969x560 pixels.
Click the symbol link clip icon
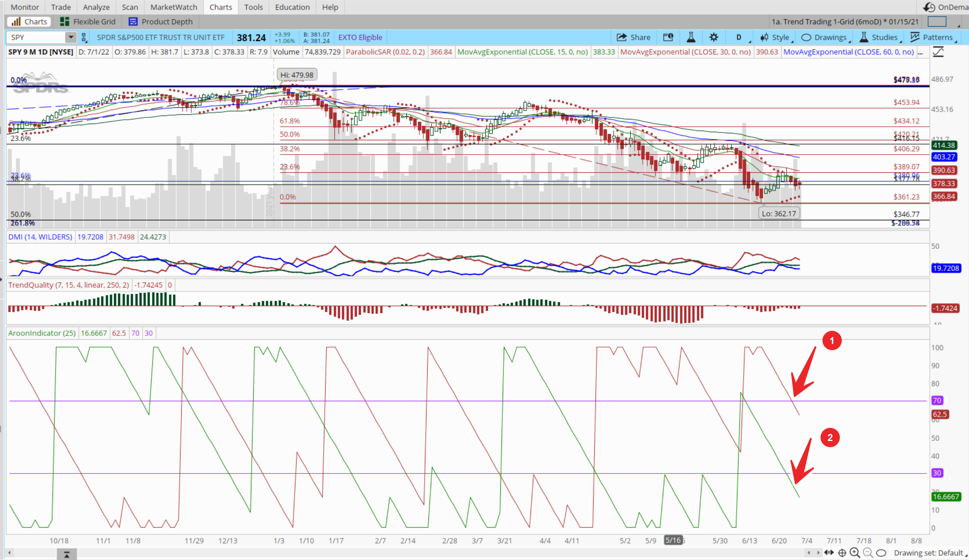click(84, 37)
